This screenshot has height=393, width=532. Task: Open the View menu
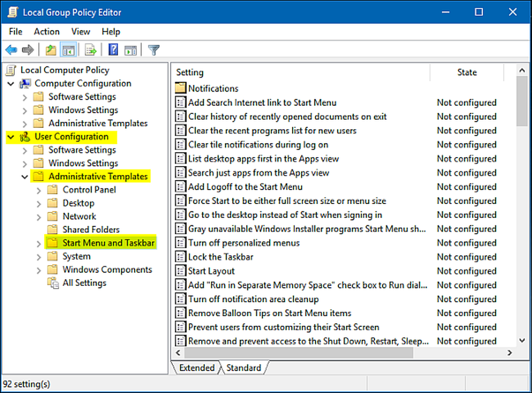80,31
